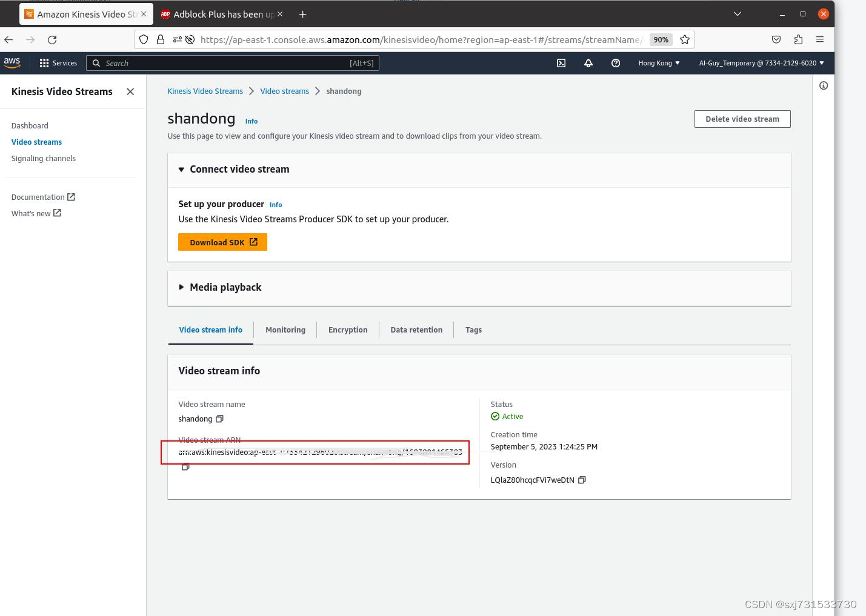Bookmark this page with the star icon
The image size is (866, 616).
(685, 39)
